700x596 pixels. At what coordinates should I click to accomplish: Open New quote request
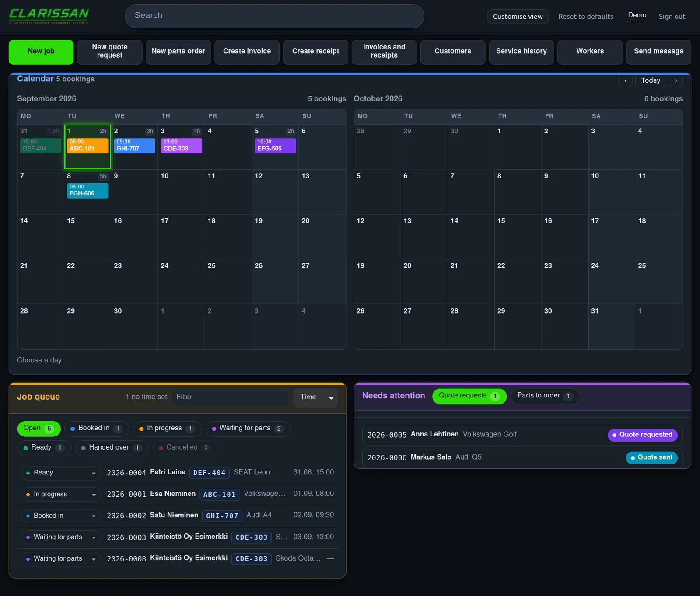110,52
